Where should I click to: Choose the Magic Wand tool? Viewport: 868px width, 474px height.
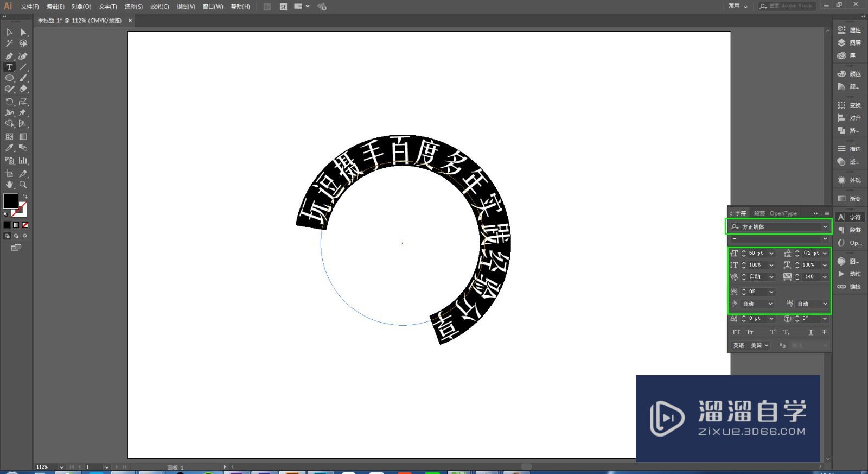click(9, 43)
